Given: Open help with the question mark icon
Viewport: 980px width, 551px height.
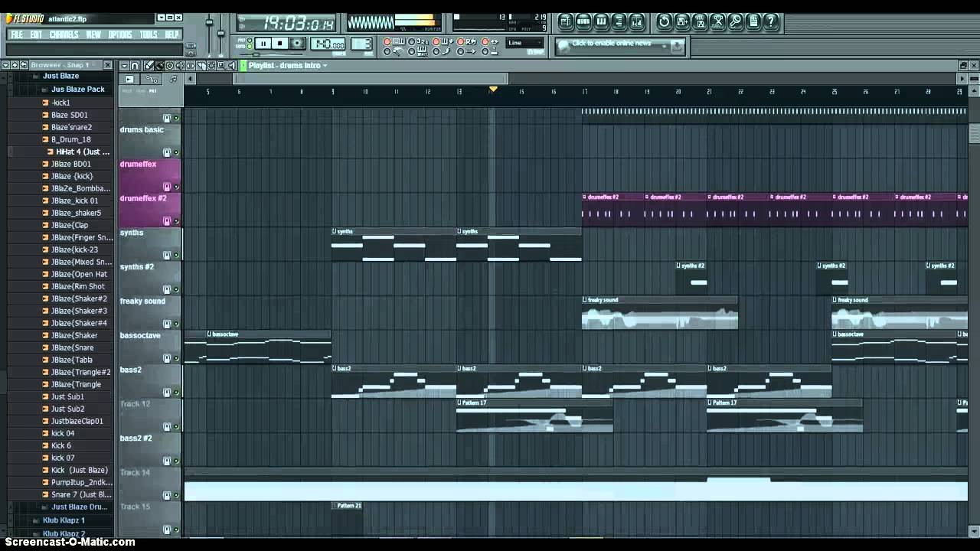Looking at the screenshot, I should [x=770, y=21].
